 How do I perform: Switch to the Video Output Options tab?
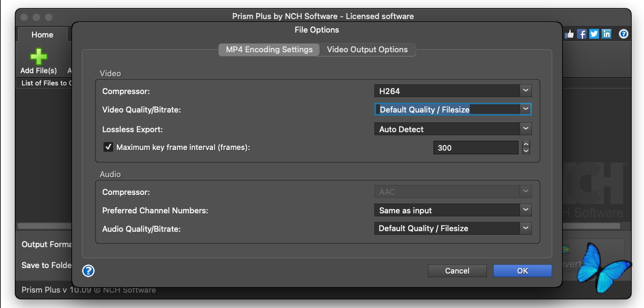[367, 49]
